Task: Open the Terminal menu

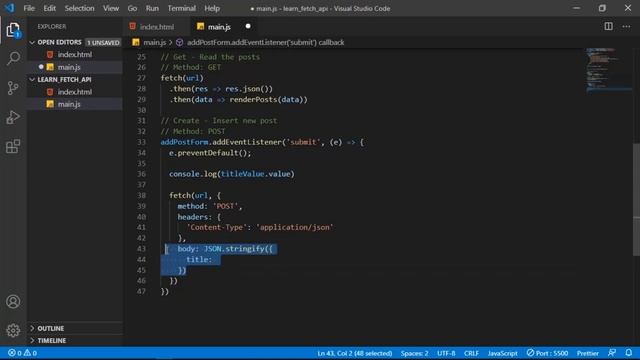Action: point(182,8)
